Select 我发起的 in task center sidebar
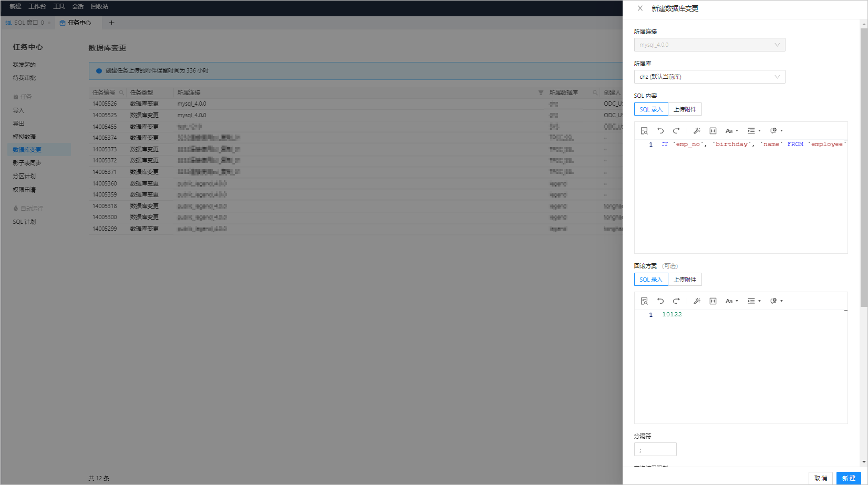The image size is (868, 485). click(24, 65)
